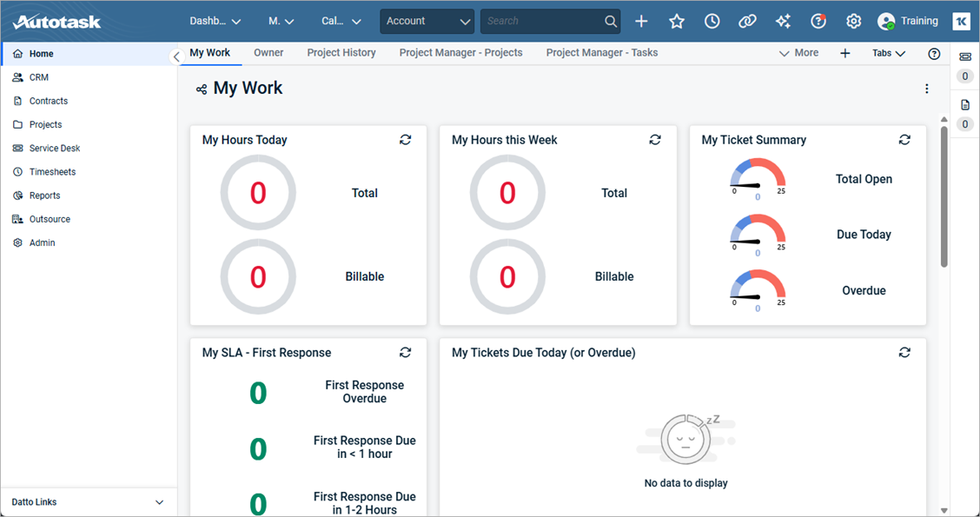Open the settings gear icon
The width and height of the screenshot is (980, 517).
(x=853, y=21)
